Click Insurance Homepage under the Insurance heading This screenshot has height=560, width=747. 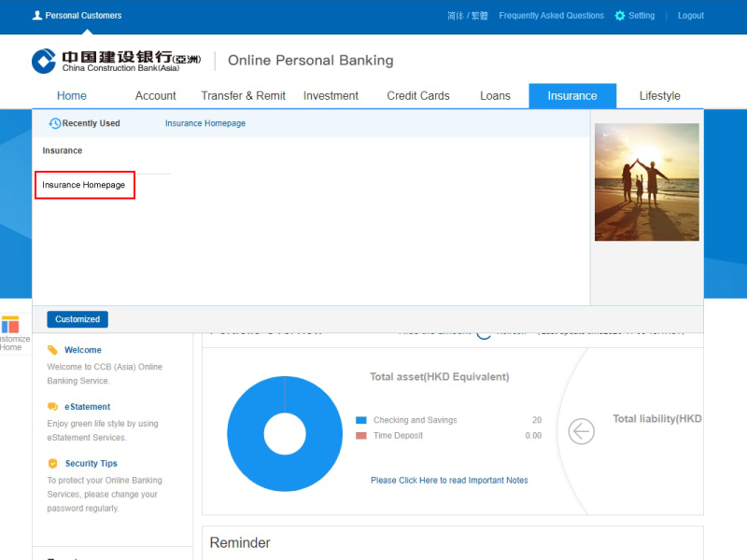pos(83,185)
